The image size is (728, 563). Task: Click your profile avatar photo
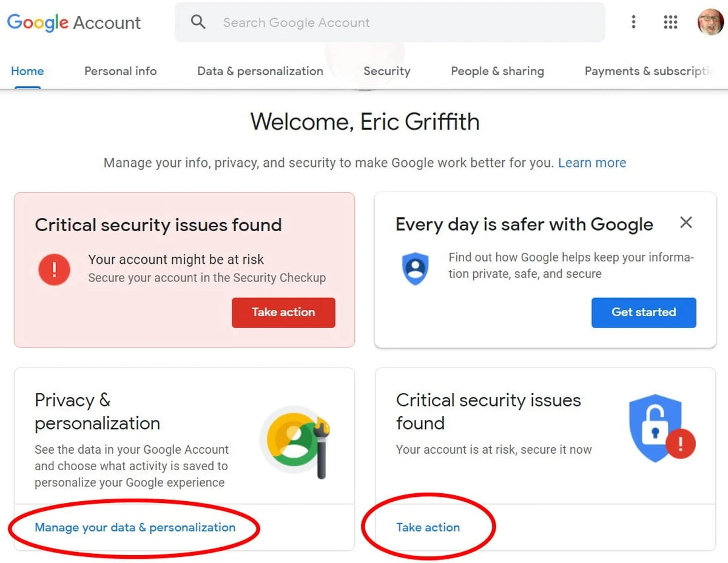pyautogui.click(x=709, y=22)
